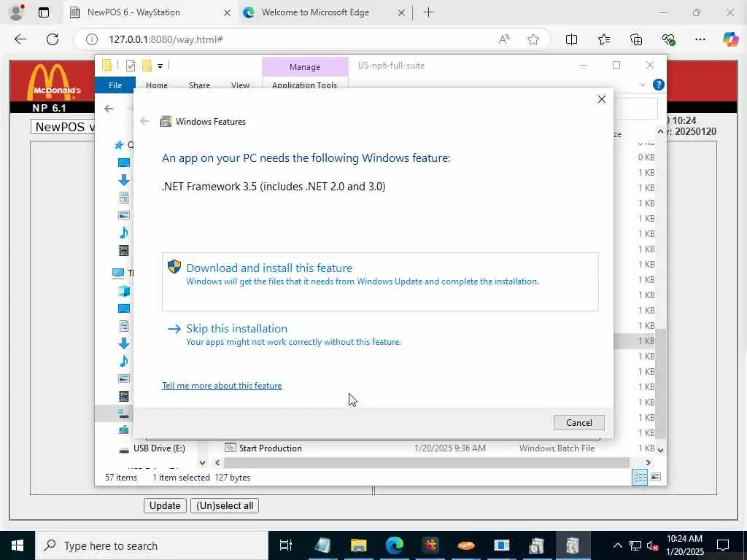
Task: Click 3D Objects cube icon in sidebar
Action: (x=124, y=290)
